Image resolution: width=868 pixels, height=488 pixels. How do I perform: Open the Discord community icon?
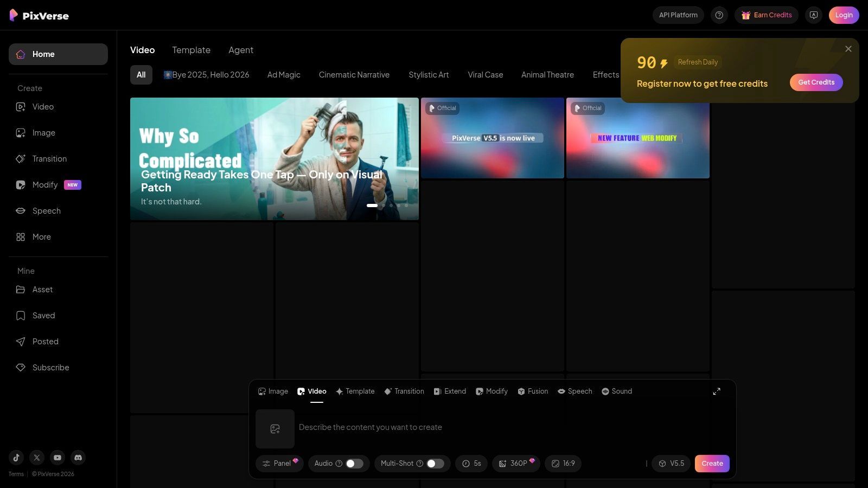(78, 458)
